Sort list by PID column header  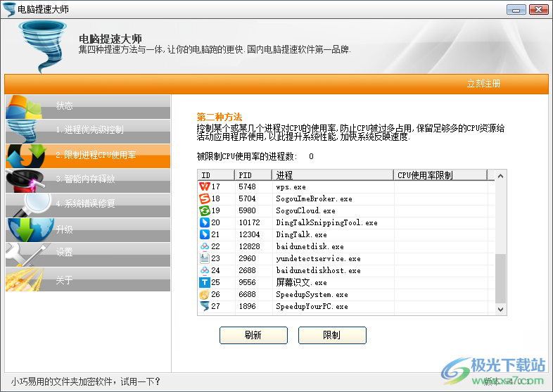(x=253, y=175)
